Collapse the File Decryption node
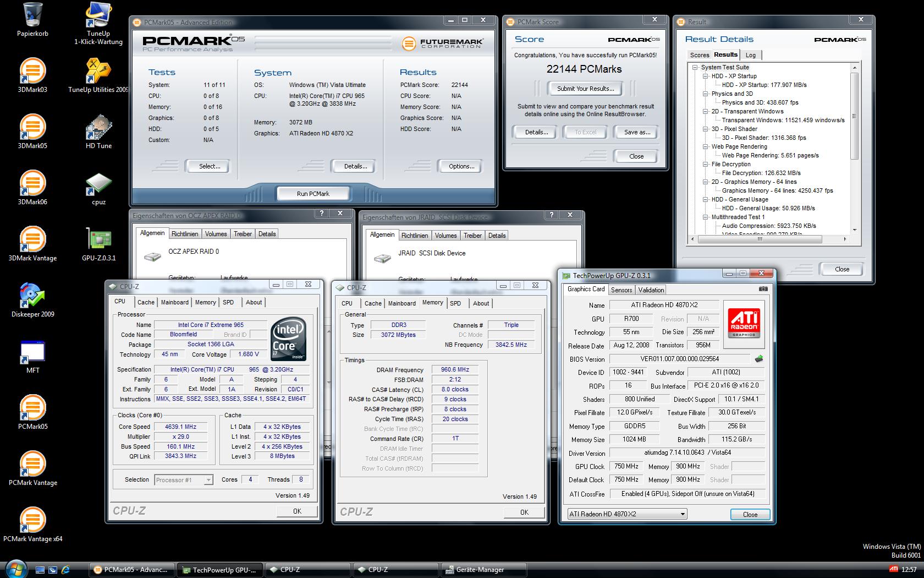The image size is (924, 578). [706, 164]
